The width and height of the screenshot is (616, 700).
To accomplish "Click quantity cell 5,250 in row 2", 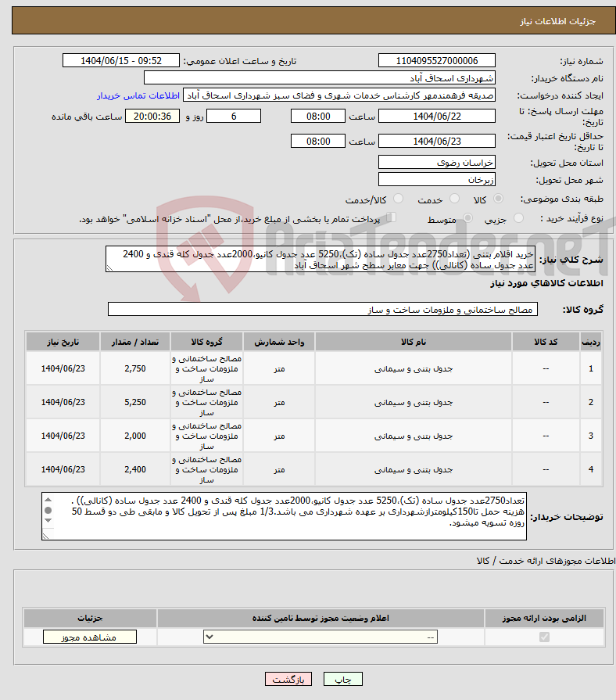I will click(135, 402).
